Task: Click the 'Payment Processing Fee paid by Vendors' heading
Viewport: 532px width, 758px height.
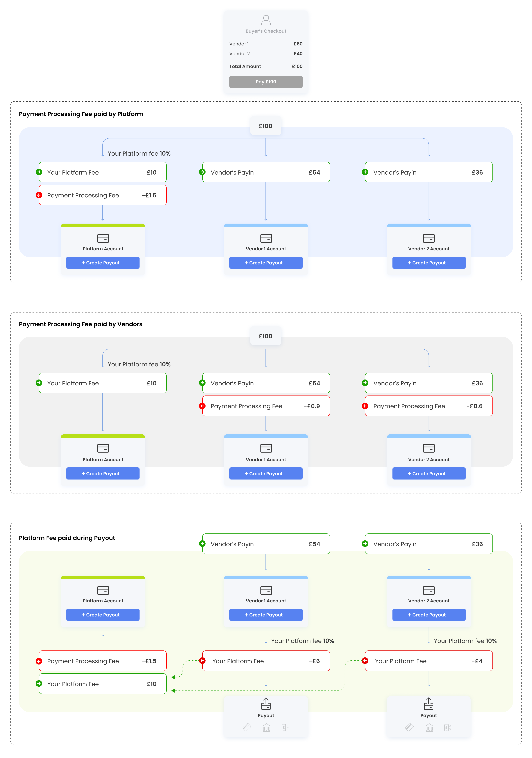Action: pos(81,324)
